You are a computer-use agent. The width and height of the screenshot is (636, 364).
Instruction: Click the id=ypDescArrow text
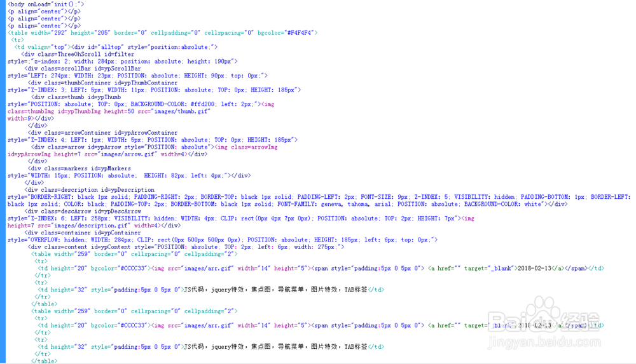point(119,212)
